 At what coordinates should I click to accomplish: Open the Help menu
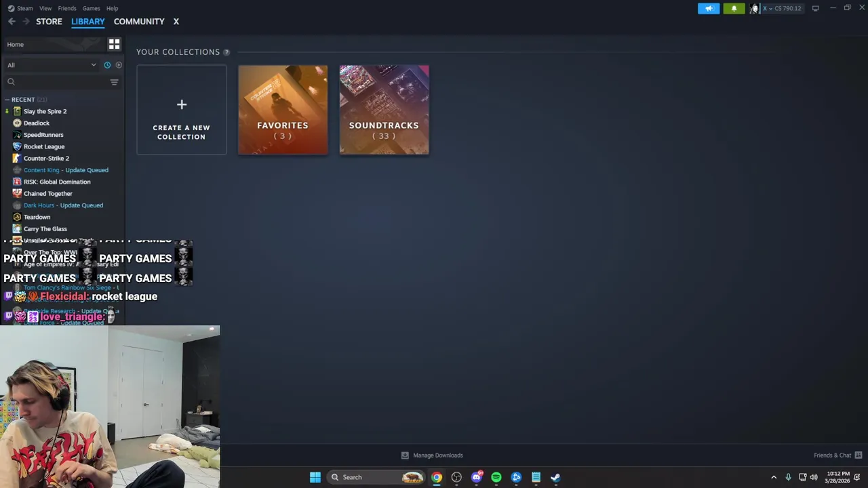pos(113,8)
